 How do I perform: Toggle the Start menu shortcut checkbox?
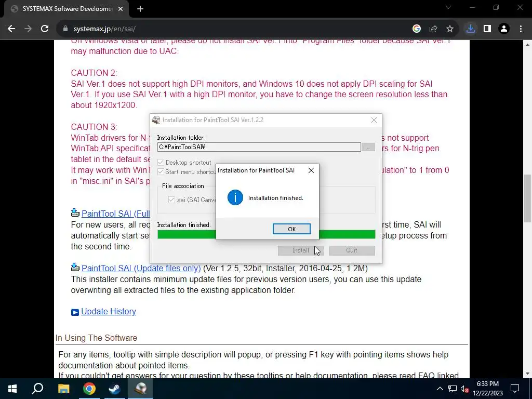pyautogui.click(x=161, y=171)
